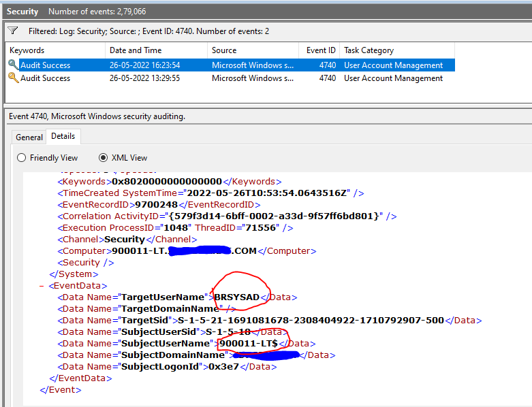Click the Event 4740 details pane title

coord(97,116)
